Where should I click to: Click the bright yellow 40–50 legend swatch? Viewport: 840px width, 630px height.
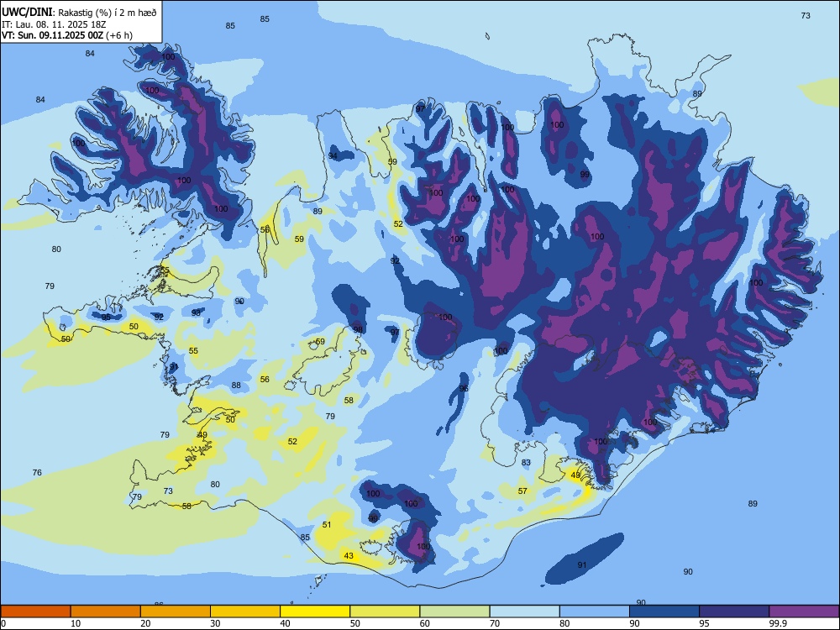pos(315,612)
